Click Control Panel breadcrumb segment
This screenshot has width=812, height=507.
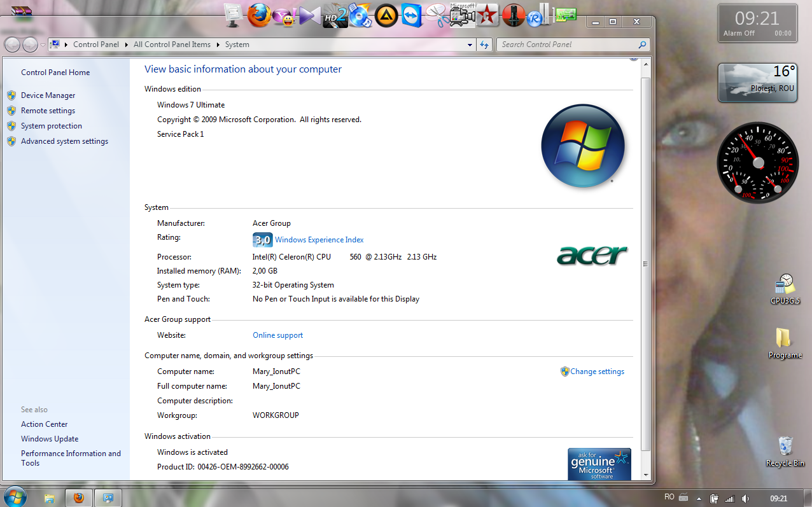coord(96,45)
